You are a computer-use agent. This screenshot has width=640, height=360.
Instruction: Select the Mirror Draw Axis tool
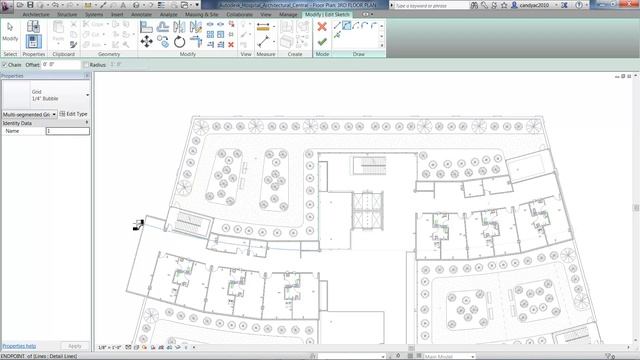point(196,27)
